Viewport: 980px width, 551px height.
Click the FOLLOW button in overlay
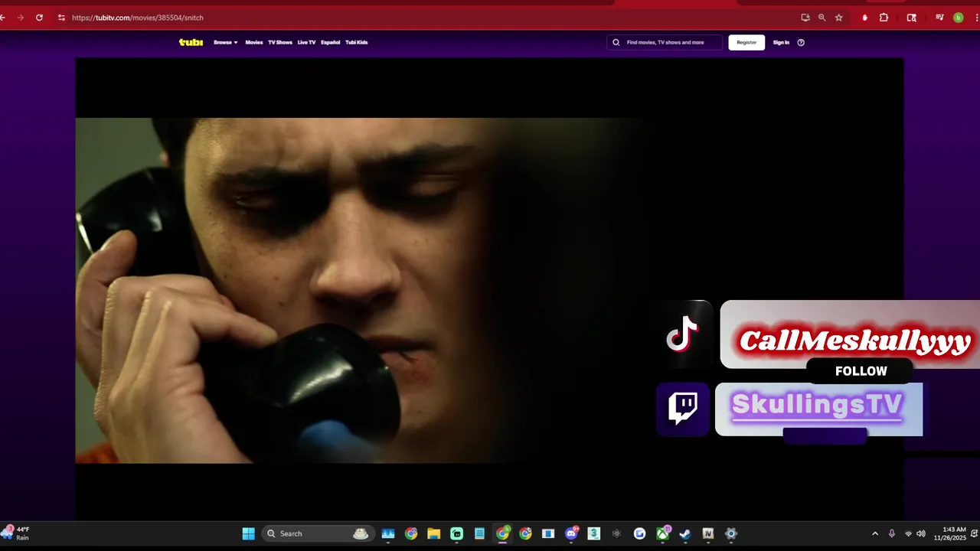tap(861, 371)
